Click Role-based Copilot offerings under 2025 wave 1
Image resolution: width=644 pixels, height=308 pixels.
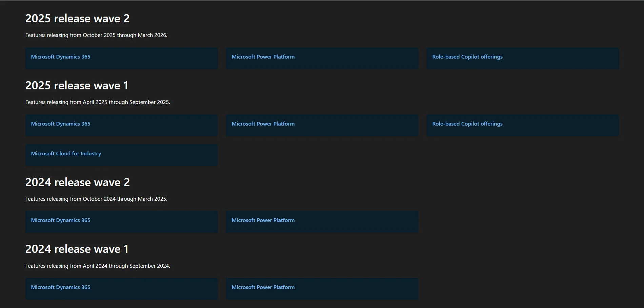click(467, 124)
